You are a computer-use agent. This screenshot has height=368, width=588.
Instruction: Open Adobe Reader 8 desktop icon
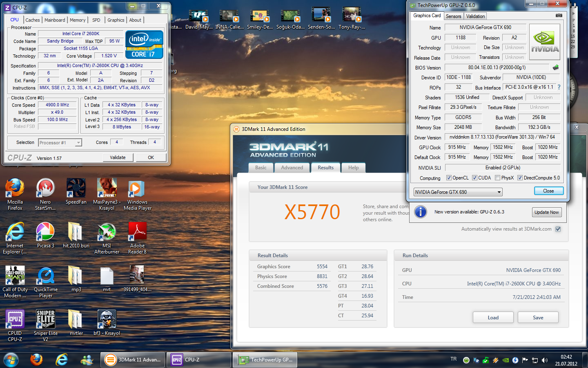[x=137, y=232]
